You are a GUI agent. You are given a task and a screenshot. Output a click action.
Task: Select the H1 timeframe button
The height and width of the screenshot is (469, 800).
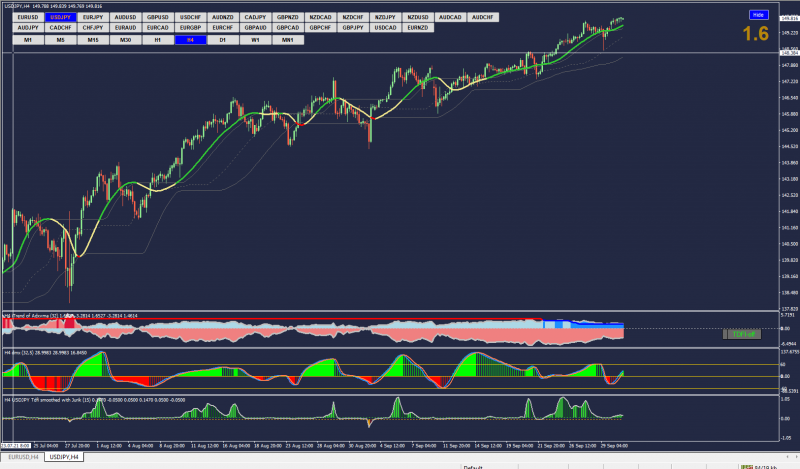158,40
